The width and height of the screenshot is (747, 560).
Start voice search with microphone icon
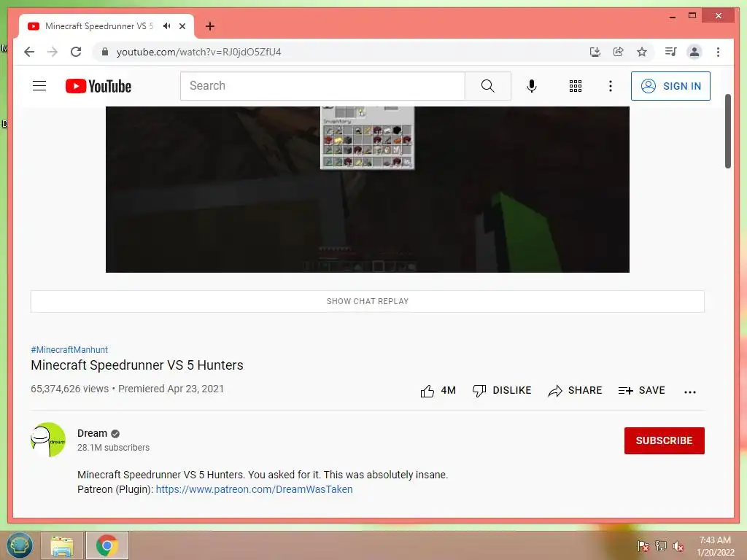[532, 86]
